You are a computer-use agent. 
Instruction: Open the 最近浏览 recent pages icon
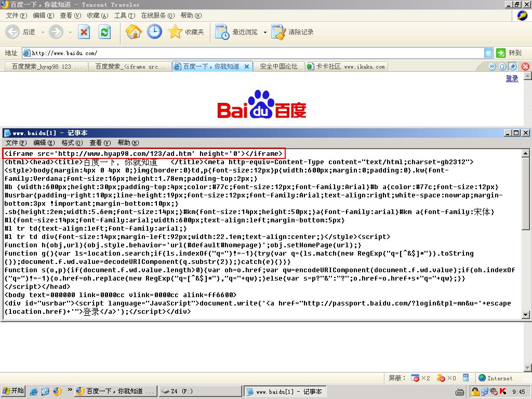point(222,32)
